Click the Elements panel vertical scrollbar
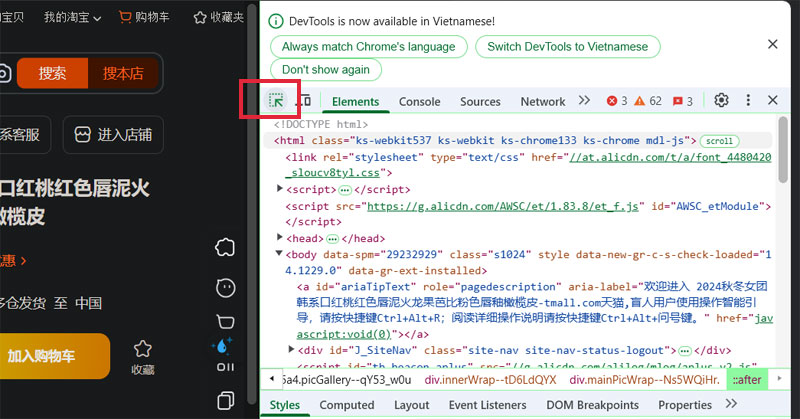This screenshot has width=800, height=419. click(x=783, y=149)
